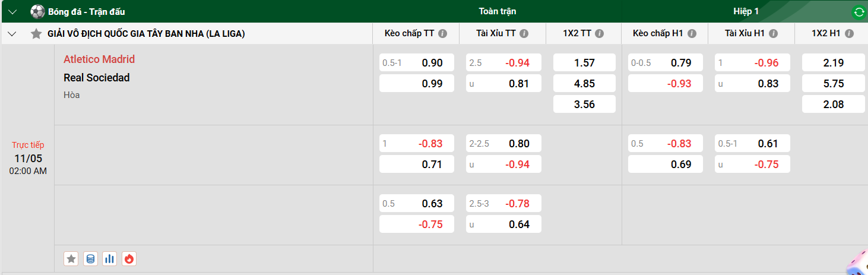Pick first-half under odds 0.83
Image resolution: width=868 pixels, height=275 pixels.
752,83
